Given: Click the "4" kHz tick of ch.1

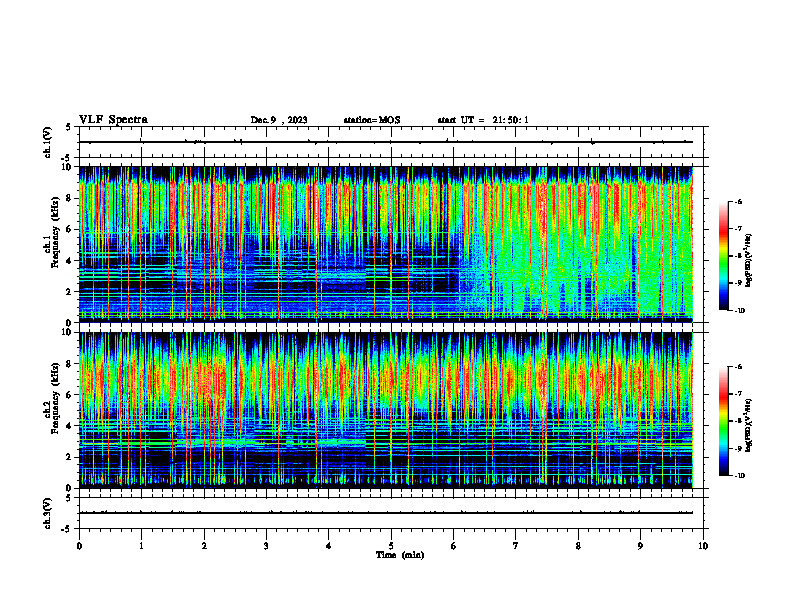Looking at the screenshot, I should pos(69,261).
